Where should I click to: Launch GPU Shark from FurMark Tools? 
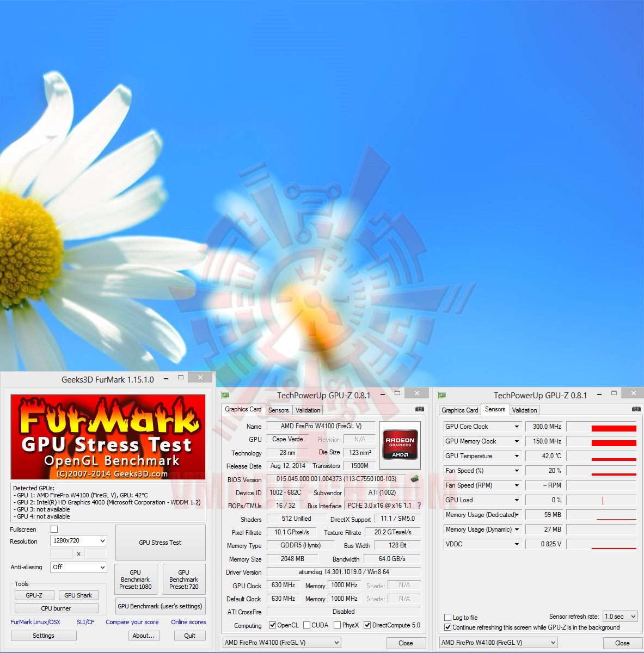click(78, 595)
